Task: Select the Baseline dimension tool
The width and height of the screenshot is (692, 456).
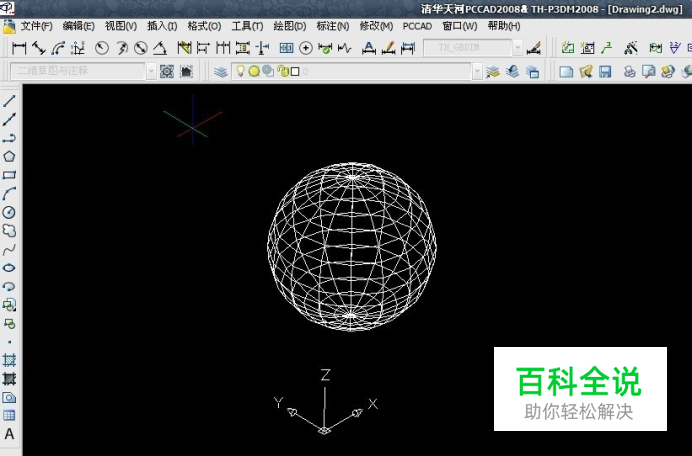Action: click(203, 48)
